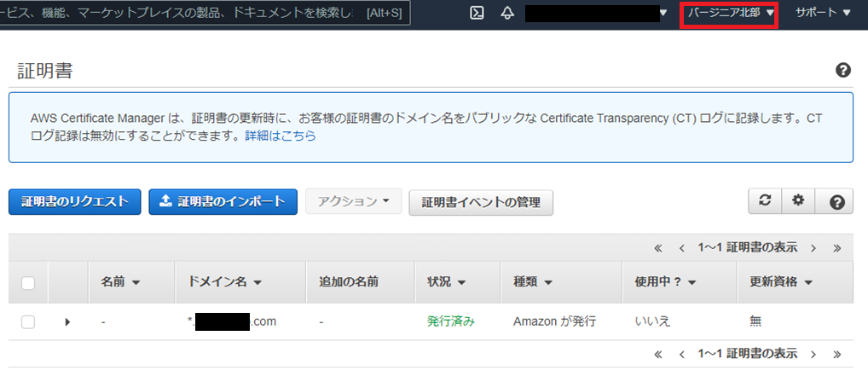Sort by 状況 column
Screen dimensions: 868x376
tap(446, 282)
